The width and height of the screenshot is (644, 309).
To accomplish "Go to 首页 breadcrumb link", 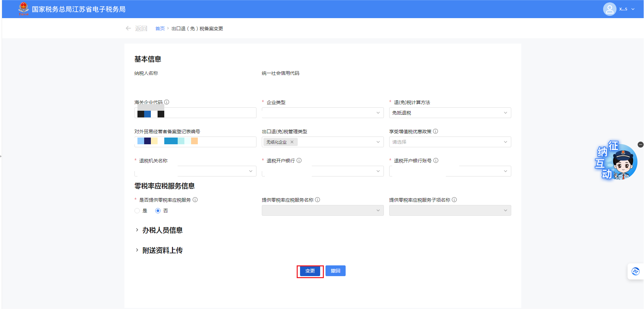I will click(160, 29).
